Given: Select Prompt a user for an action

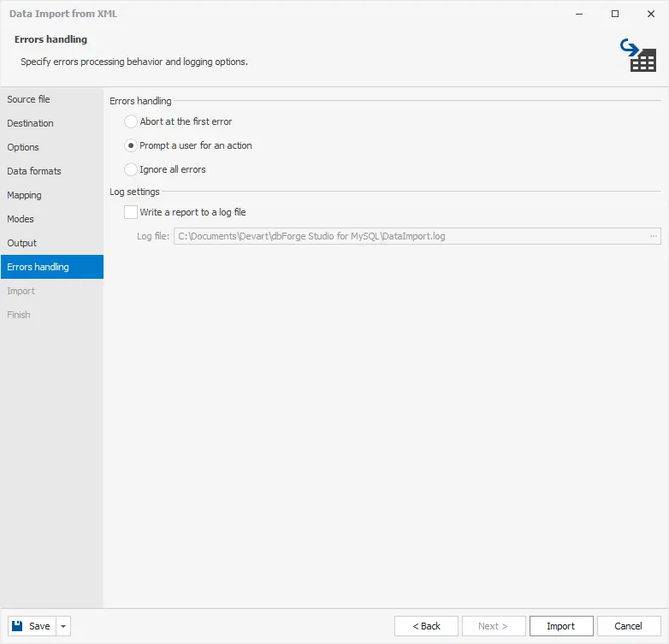Looking at the screenshot, I should click(x=131, y=145).
